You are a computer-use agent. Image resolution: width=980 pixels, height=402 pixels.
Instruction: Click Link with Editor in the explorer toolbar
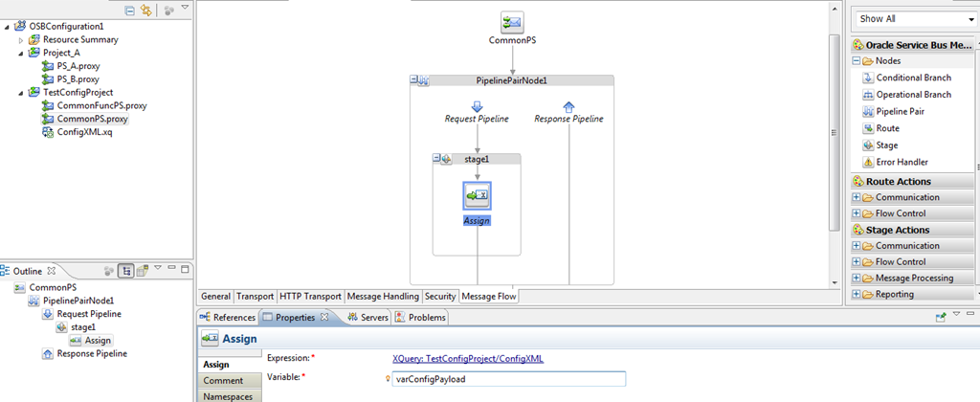tap(146, 10)
